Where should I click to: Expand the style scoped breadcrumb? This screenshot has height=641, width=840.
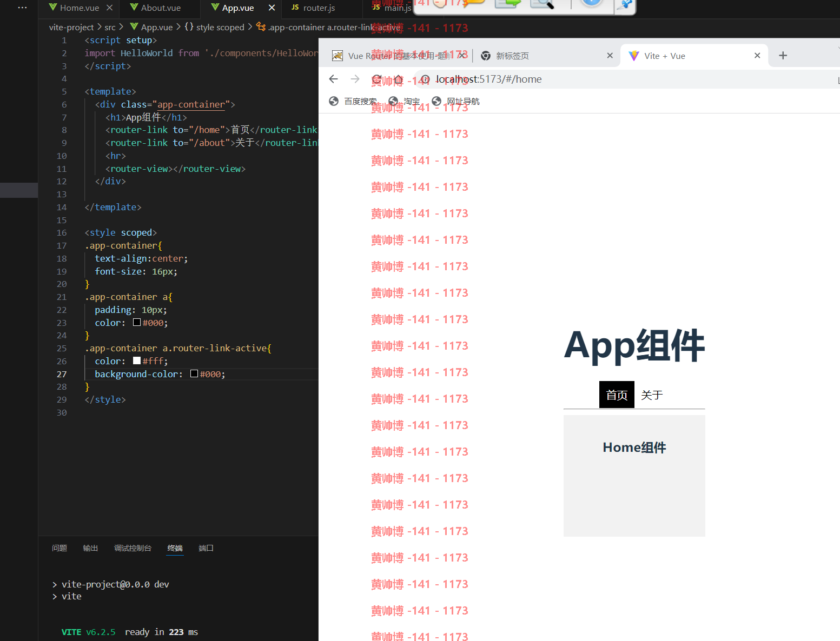[x=220, y=27]
